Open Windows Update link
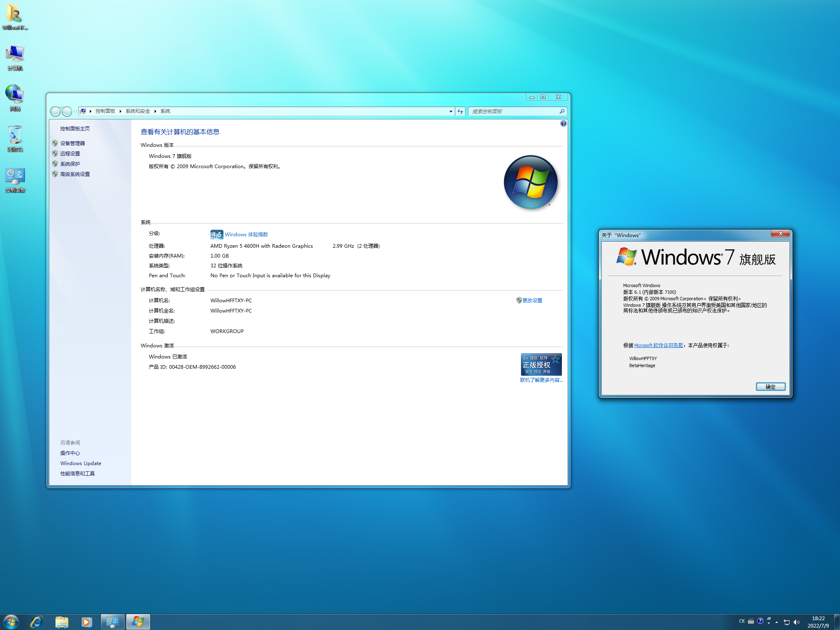Screen dimensions: 840x630 click(x=81, y=463)
